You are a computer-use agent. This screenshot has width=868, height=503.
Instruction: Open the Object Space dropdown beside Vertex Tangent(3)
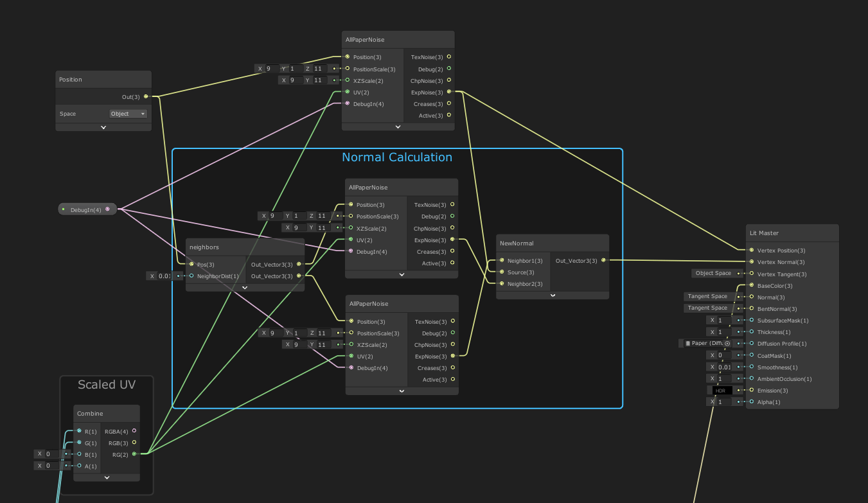713,272
